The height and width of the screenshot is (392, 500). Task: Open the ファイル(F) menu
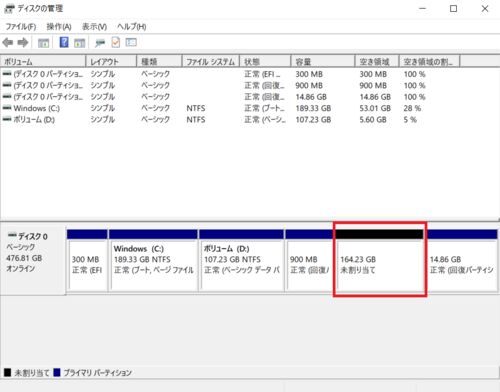21,27
